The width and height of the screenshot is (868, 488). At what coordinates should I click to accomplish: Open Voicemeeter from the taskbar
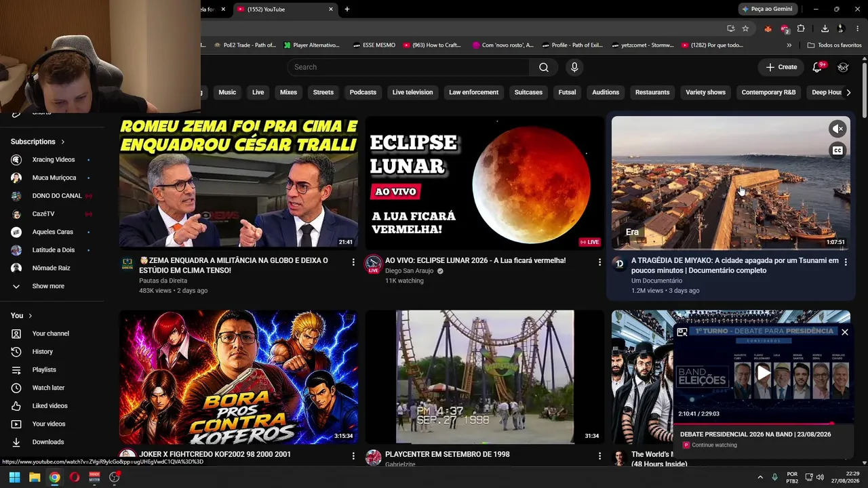[x=94, y=477]
